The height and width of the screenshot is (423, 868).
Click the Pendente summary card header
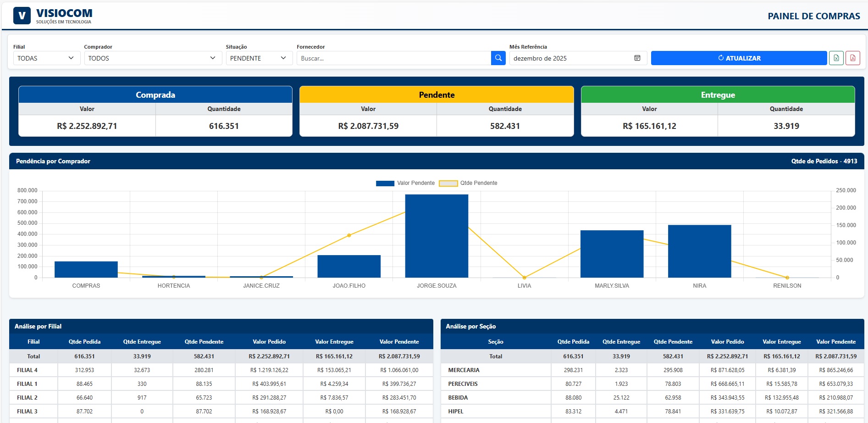tap(436, 95)
